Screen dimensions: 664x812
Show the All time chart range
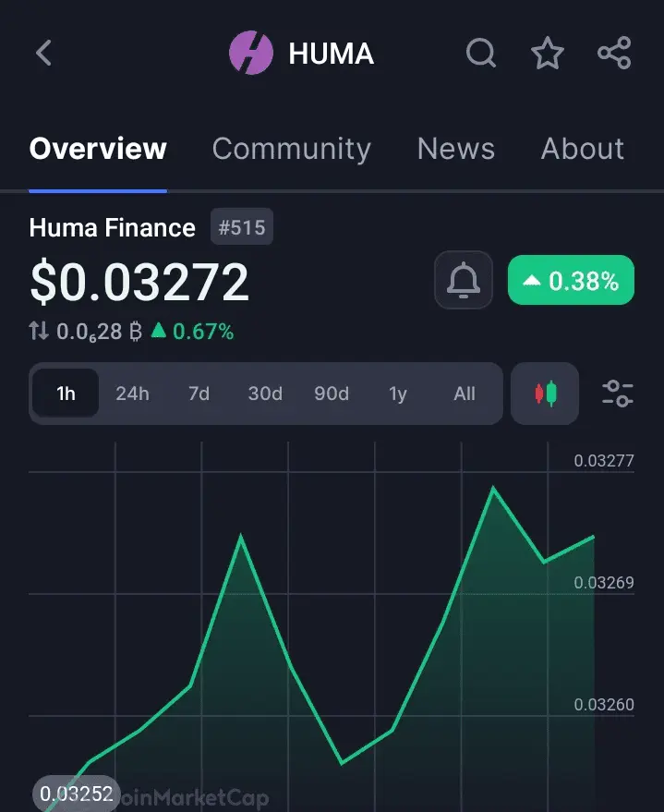(x=465, y=394)
